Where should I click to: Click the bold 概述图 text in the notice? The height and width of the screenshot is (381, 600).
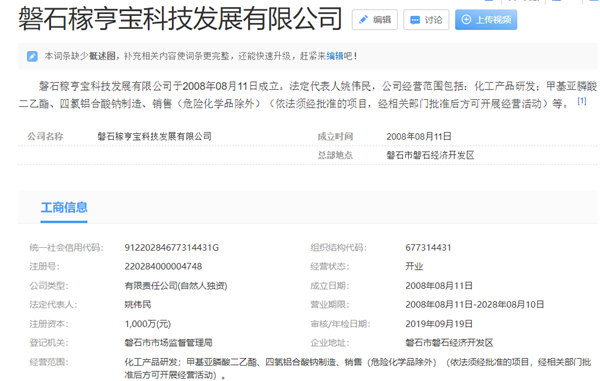point(102,56)
